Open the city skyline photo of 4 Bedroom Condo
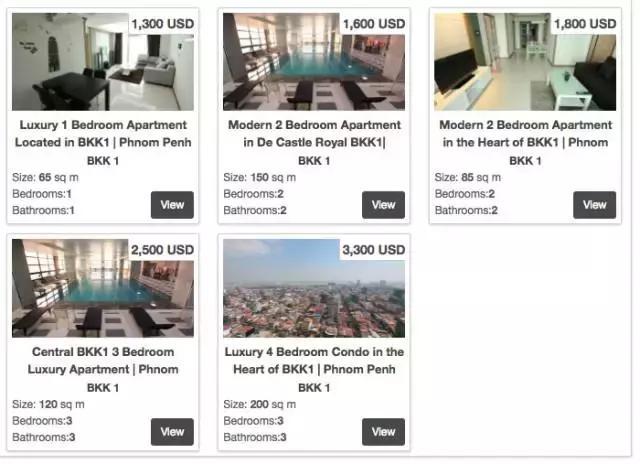The height and width of the screenshot is (464, 640). (x=314, y=288)
